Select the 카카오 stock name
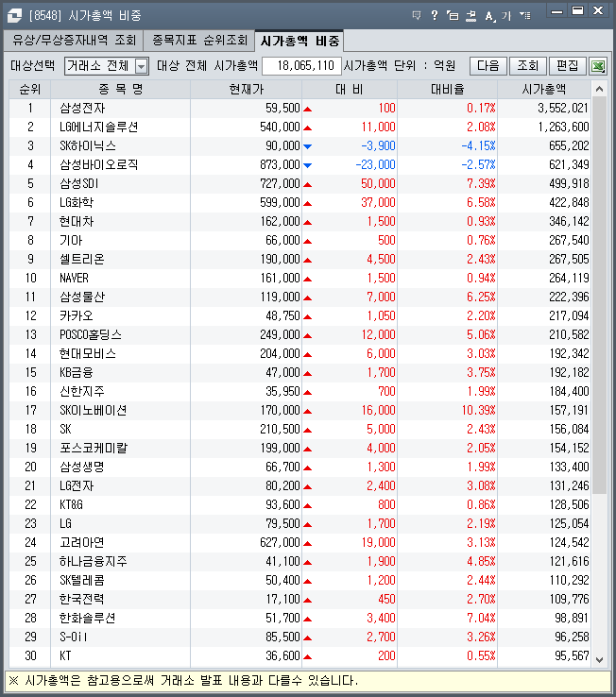This screenshot has width=616, height=697. (x=77, y=316)
